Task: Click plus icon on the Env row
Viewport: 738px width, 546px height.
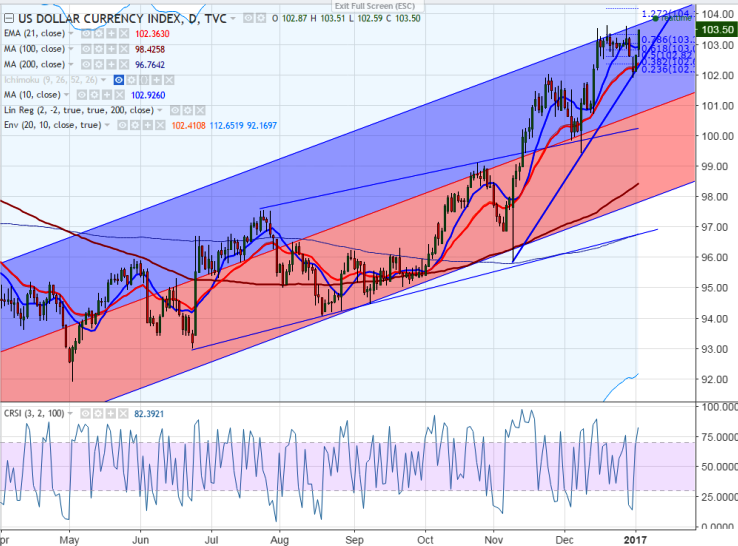Action: coord(148,125)
